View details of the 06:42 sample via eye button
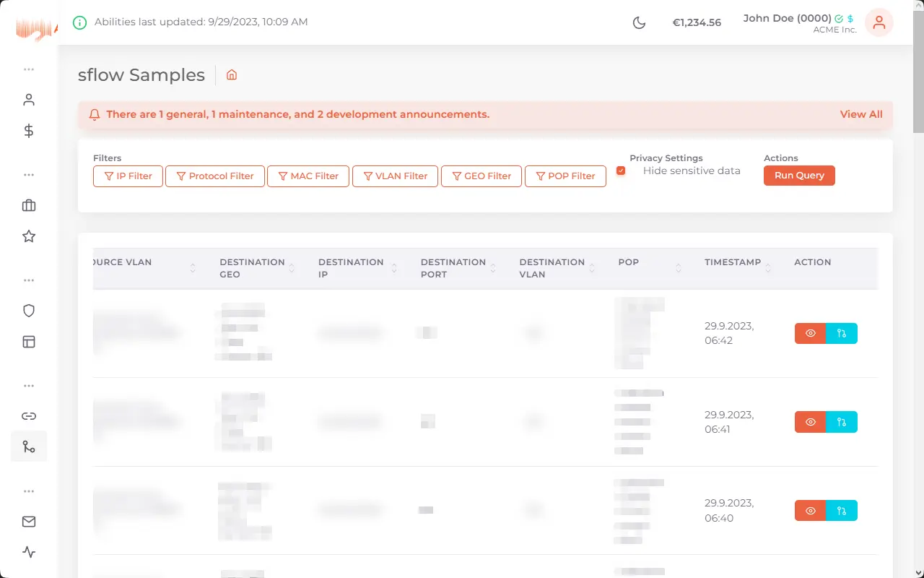This screenshot has width=924, height=578. click(809, 333)
